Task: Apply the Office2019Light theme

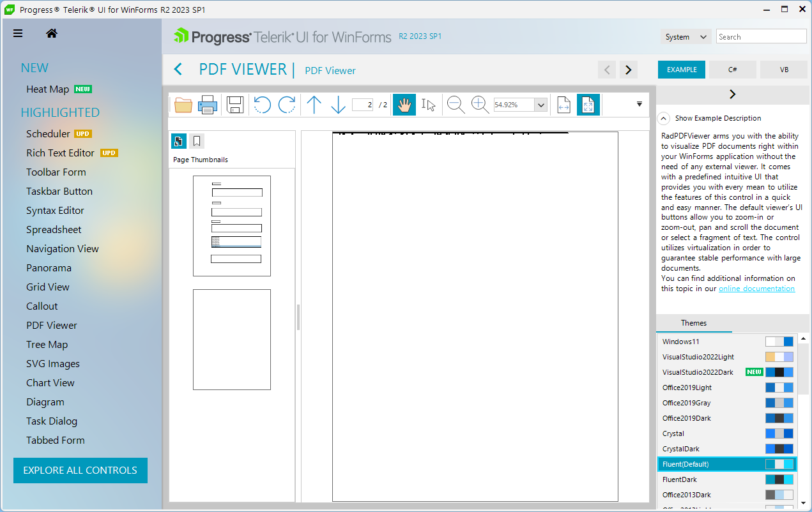Action: (x=727, y=388)
